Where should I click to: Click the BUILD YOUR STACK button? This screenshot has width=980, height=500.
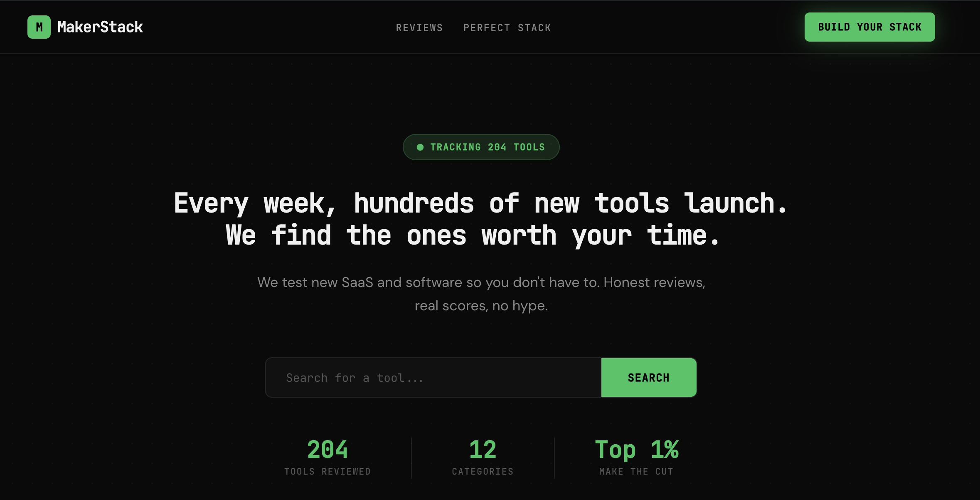[x=869, y=27]
